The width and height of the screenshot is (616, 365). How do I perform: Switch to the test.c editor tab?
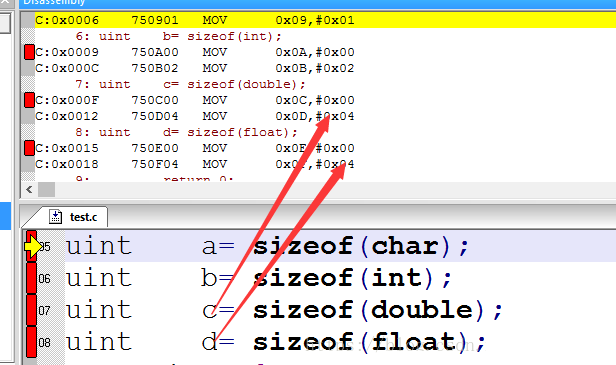coord(73,217)
